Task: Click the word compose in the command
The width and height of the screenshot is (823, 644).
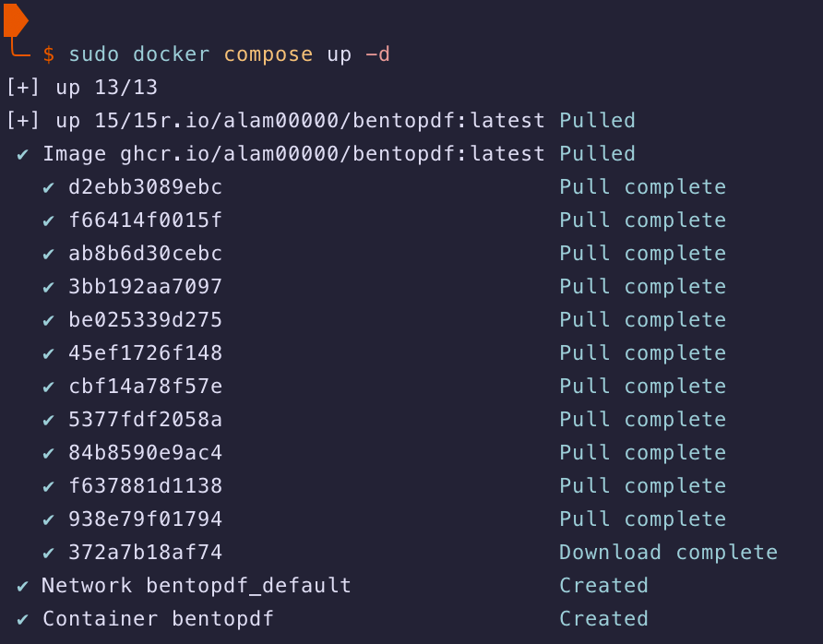Action: 268,54
